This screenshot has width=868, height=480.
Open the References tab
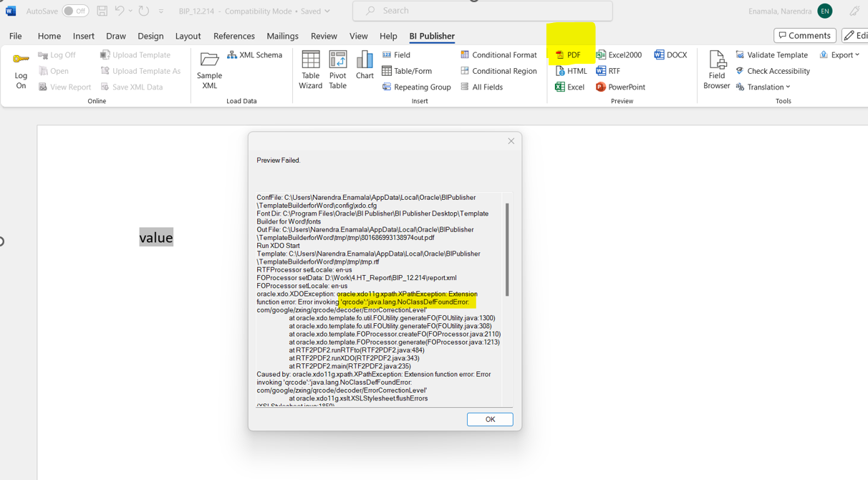(234, 36)
